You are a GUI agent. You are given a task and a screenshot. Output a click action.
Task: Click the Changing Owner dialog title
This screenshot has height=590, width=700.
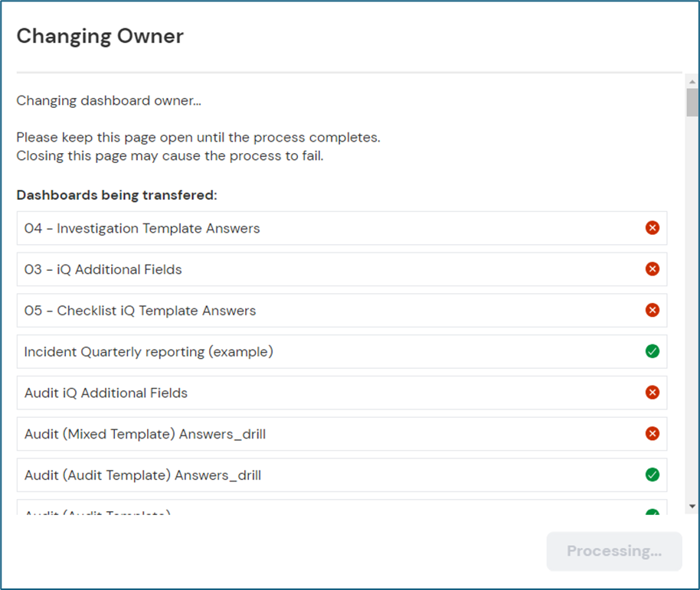click(x=100, y=36)
